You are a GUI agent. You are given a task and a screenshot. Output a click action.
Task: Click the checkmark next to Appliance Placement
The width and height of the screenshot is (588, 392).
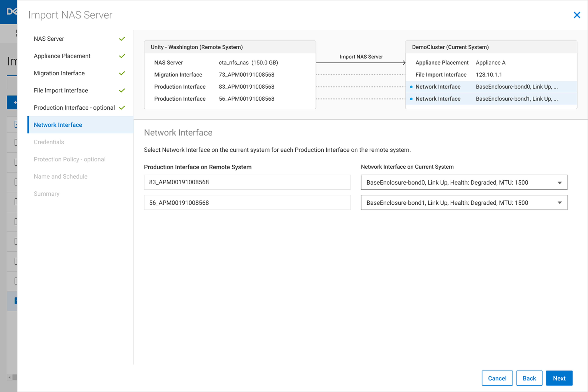pyautogui.click(x=122, y=56)
